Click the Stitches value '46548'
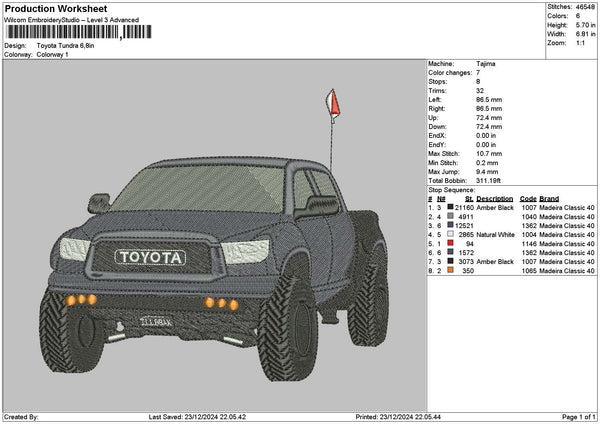The image size is (600, 424). click(585, 7)
